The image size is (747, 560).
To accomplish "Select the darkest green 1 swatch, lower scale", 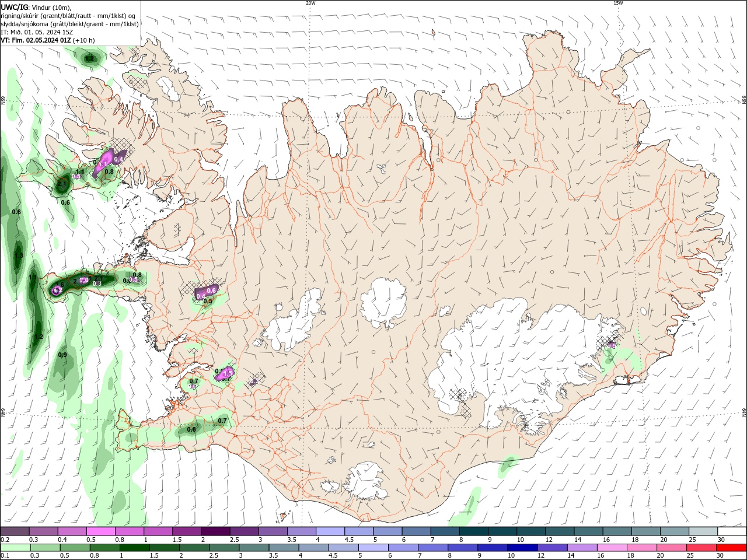I will [x=134, y=548].
